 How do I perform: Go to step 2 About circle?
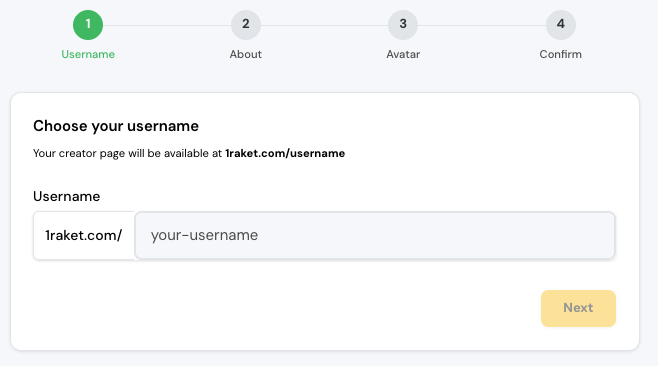click(x=246, y=25)
